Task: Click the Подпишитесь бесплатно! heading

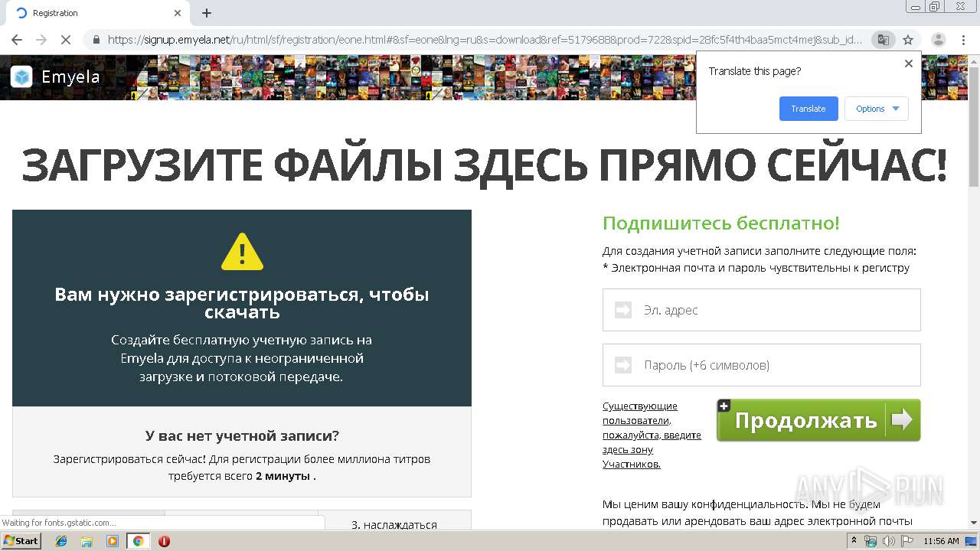Action: pos(721,223)
